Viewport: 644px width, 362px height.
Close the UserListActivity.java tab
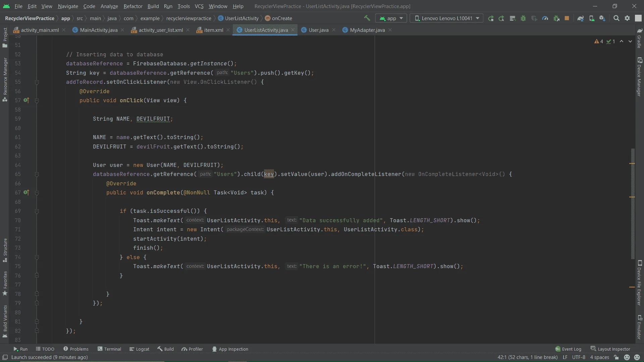click(293, 30)
